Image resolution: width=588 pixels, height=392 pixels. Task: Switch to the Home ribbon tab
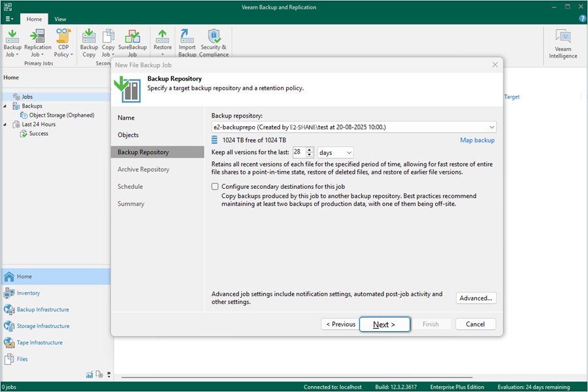[x=34, y=19]
